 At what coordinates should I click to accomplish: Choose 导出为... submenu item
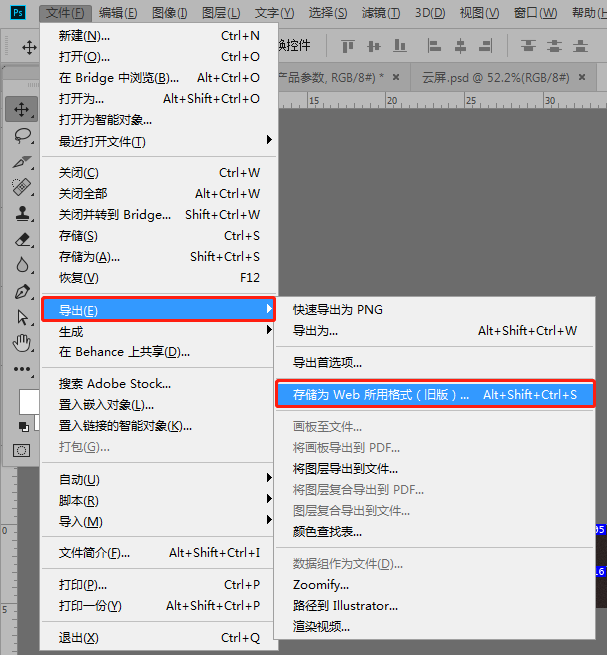[434, 331]
